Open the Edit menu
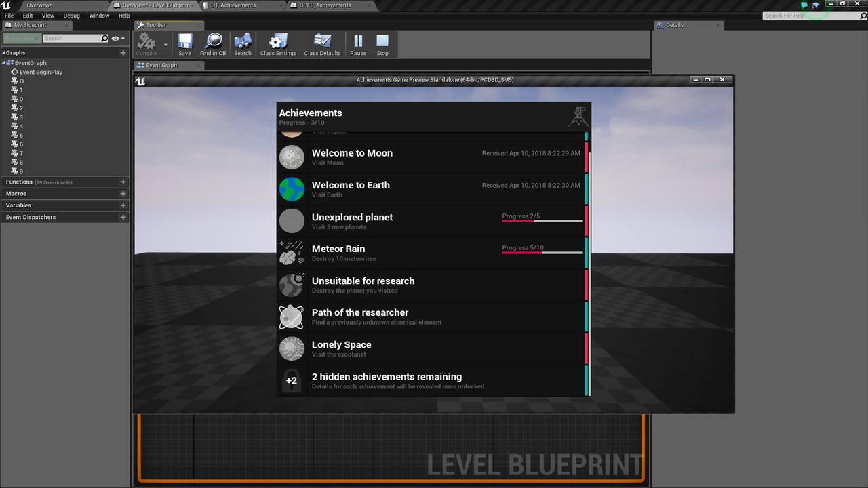 click(28, 16)
